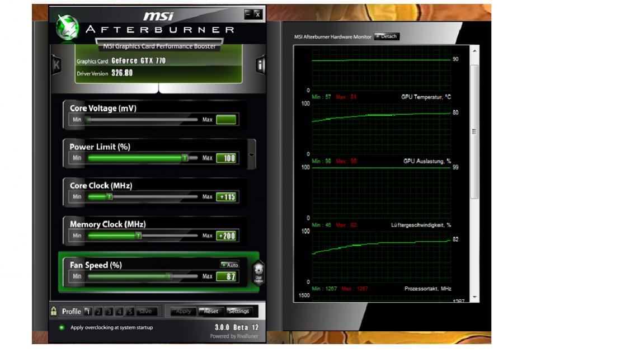This screenshot has width=644, height=362.
Task: Toggle the fan speed Auto button
Action: [229, 265]
